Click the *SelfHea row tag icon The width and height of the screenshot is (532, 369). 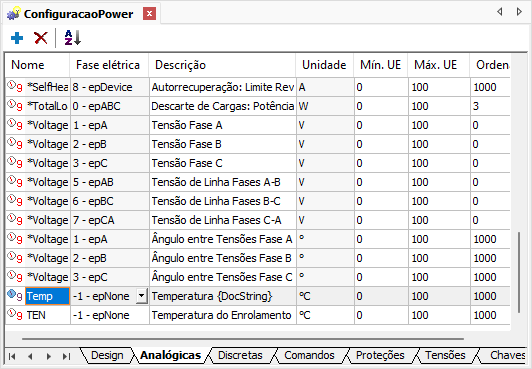[15, 86]
